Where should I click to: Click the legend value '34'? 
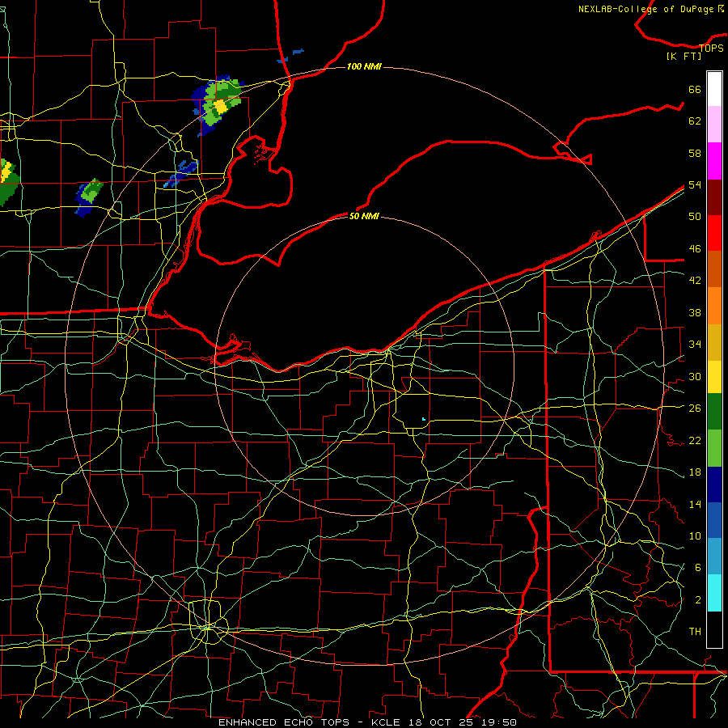pos(695,345)
